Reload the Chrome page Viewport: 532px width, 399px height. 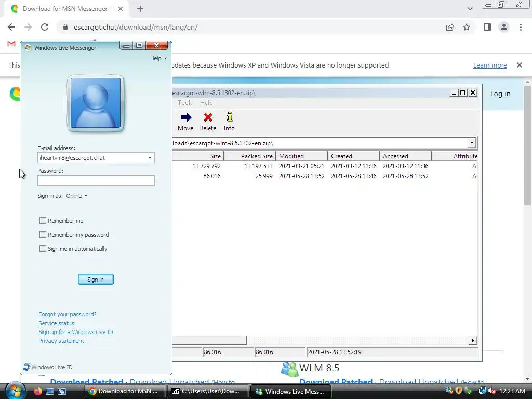click(x=45, y=27)
